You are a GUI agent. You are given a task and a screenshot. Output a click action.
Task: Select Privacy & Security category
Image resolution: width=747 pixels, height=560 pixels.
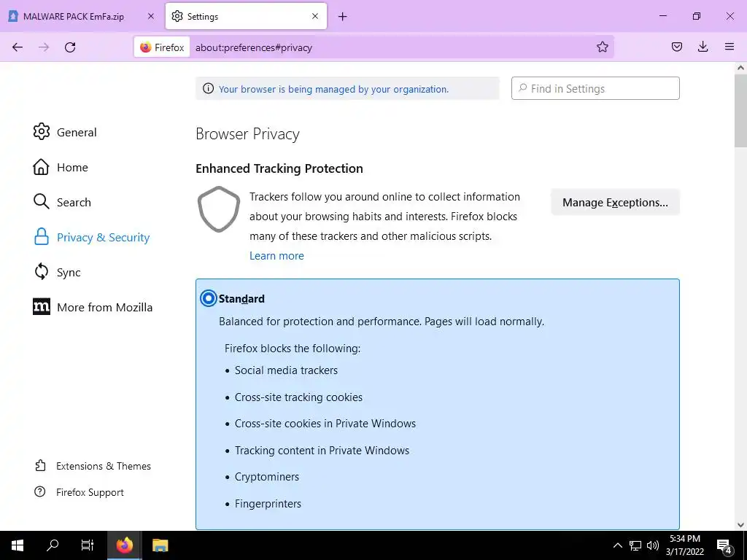[91, 237]
